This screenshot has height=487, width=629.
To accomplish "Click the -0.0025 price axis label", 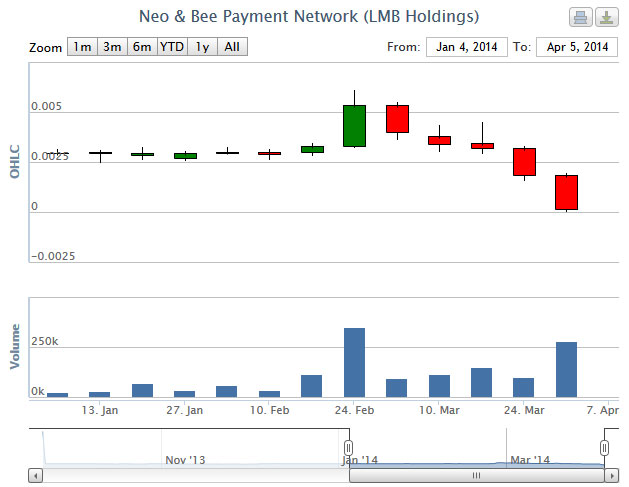I will click(53, 256).
